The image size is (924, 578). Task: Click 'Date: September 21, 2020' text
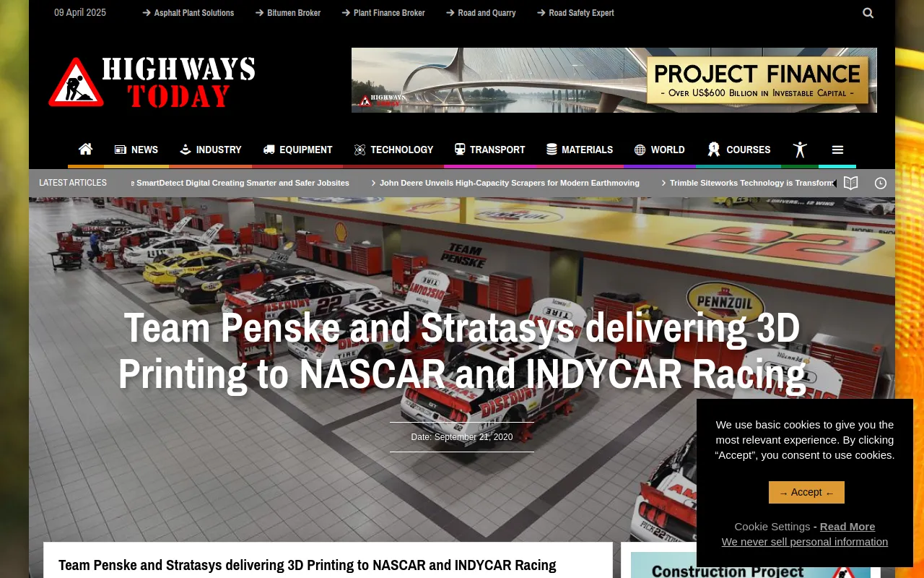tap(462, 437)
